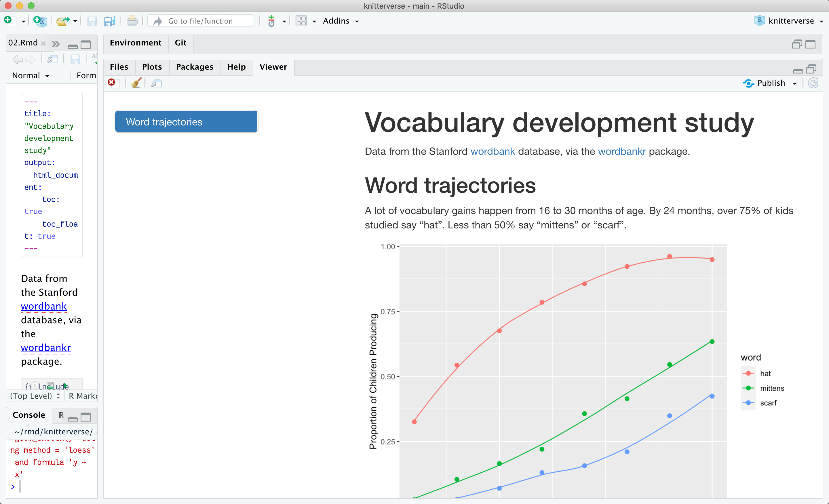
Task: Click the Word trajectories section heading
Action: pyautogui.click(x=450, y=186)
